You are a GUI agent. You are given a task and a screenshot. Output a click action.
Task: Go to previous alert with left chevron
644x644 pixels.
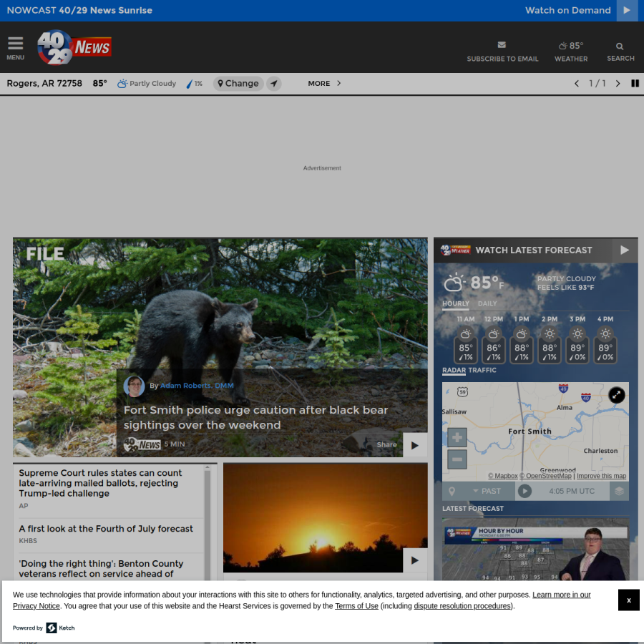pyautogui.click(x=577, y=84)
